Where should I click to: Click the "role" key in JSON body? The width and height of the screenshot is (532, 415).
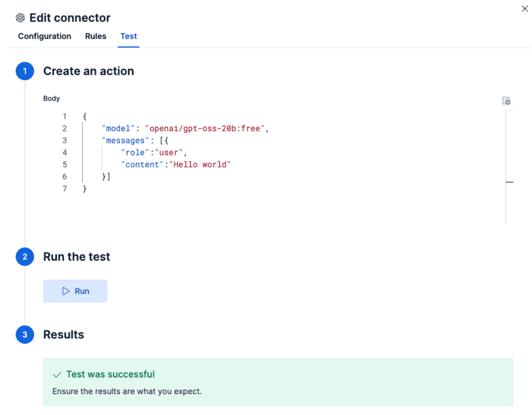pyautogui.click(x=135, y=152)
